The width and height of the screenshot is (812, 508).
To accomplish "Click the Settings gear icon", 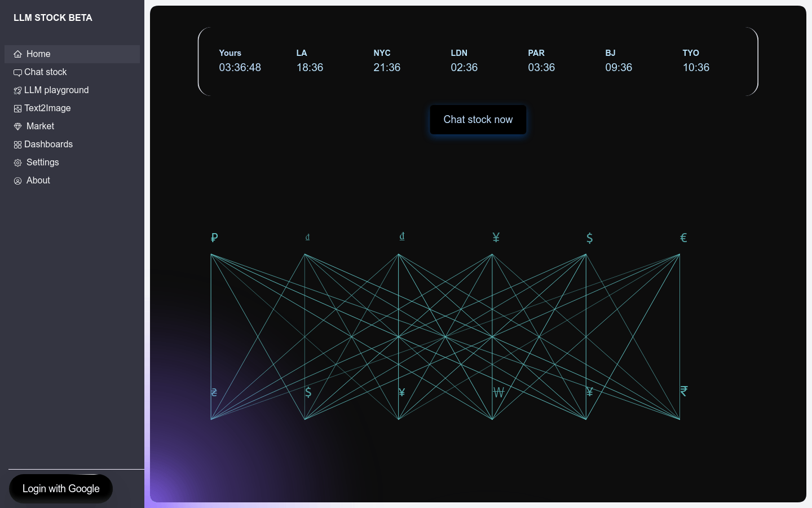I will pyautogui.click(x=17, y=163).
